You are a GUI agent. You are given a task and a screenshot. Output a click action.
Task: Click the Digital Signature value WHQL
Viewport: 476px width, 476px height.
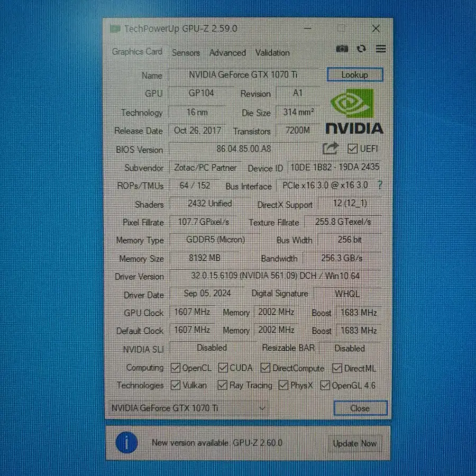click(x=347, y=293)
